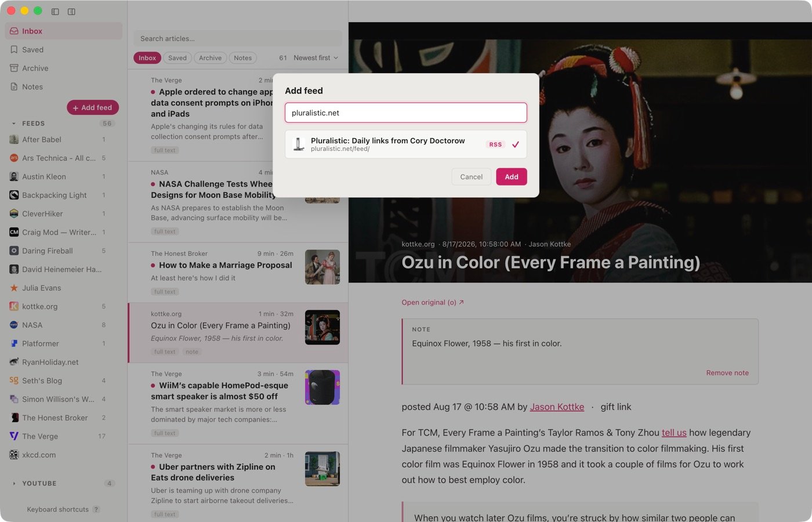This screenshot has height=522, width=812.
Task: Select the RyanHoliday.net feed icon
Action: 14,362
